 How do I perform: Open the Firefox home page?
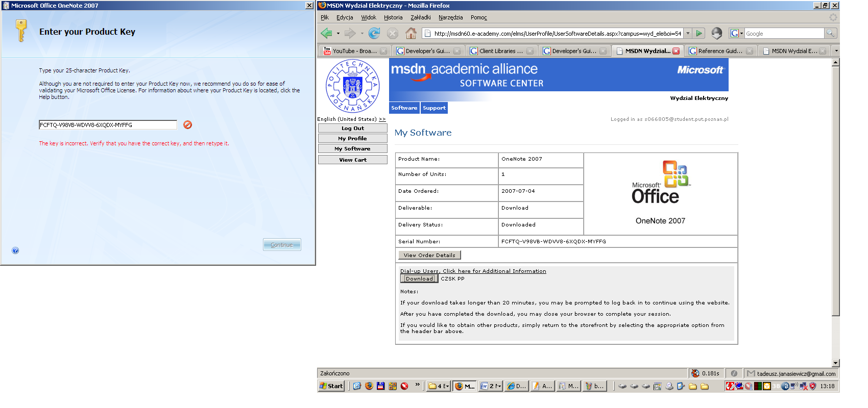411,33
